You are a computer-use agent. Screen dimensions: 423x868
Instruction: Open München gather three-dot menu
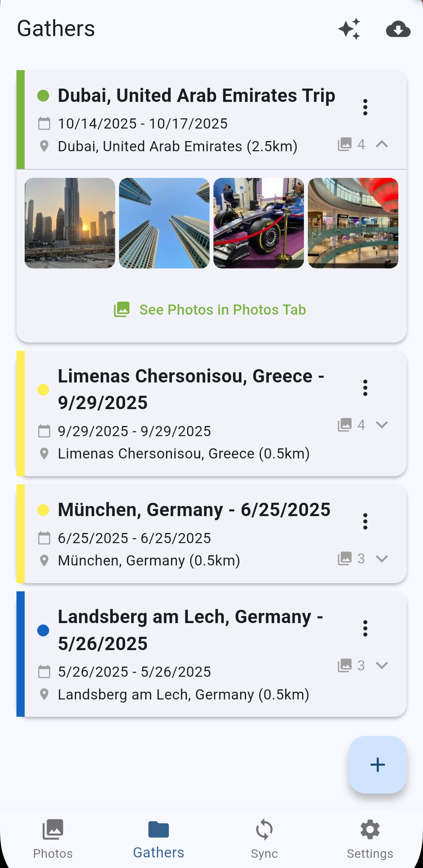[365, 521]
